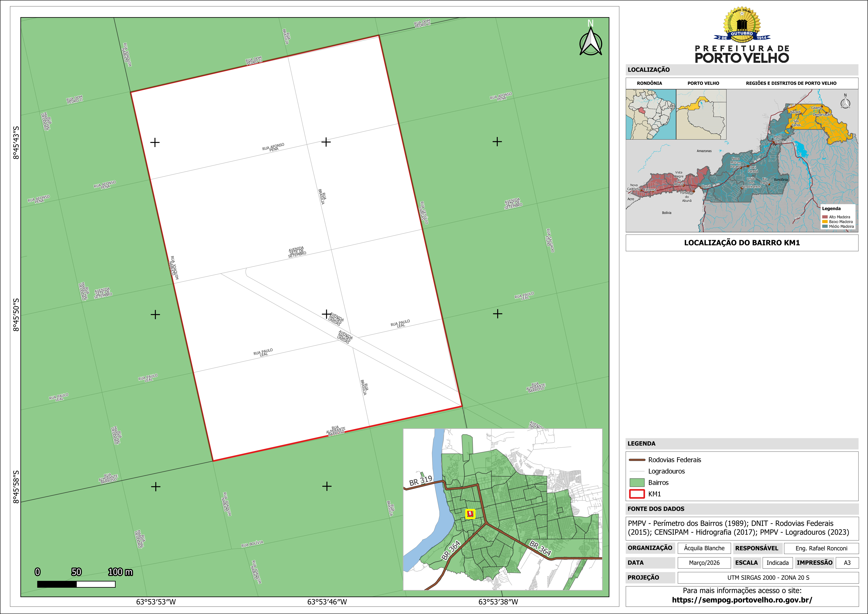Image resolution: width=868 pixels, height=614 pixels.
Task: Click the Baixo Madeira orange legend box
Action: click(x=825, y=222)
